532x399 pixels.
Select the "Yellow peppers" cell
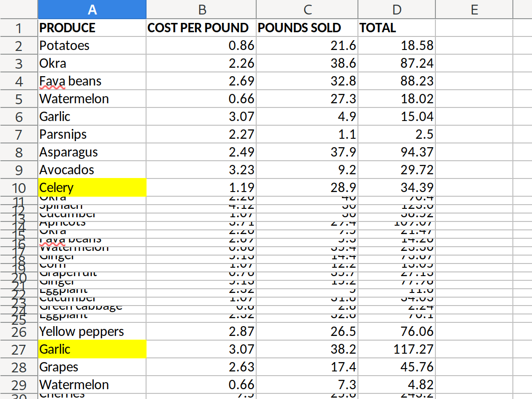pos(91,332)
